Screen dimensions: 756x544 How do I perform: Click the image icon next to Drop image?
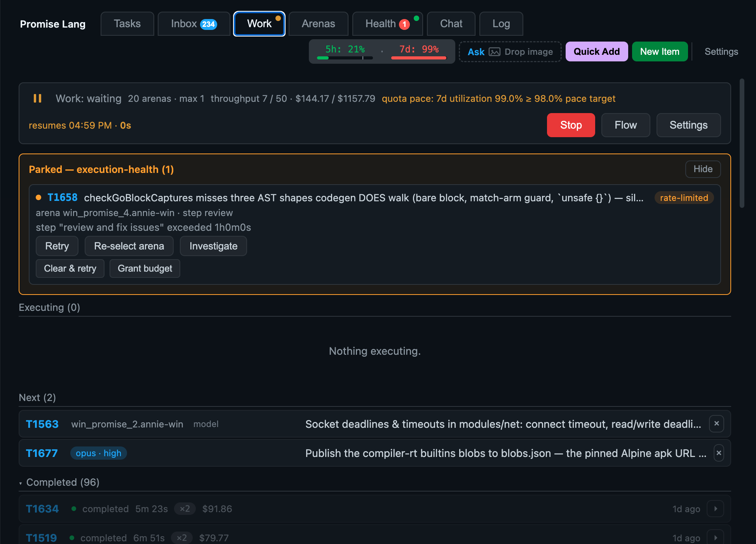[494, 52]
